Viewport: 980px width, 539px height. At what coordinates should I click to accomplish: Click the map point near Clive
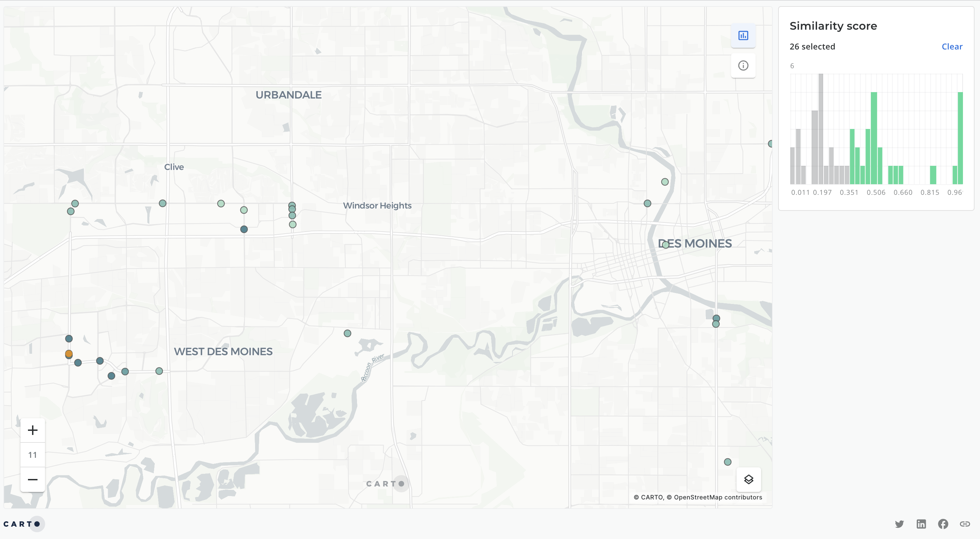tap(162, 203)
